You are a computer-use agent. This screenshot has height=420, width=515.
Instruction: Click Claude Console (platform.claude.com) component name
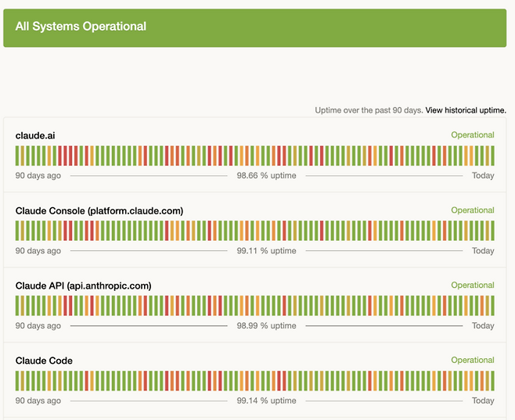tap(99, 210)
